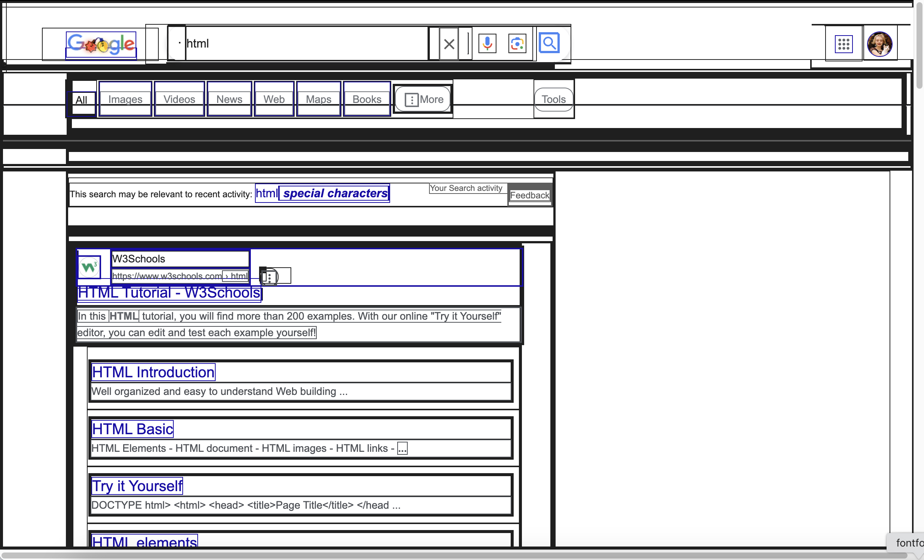The height and width of the screenshot is (560, 924).
Task: Click the blue magnifier search button
Action: click(549, 43)
